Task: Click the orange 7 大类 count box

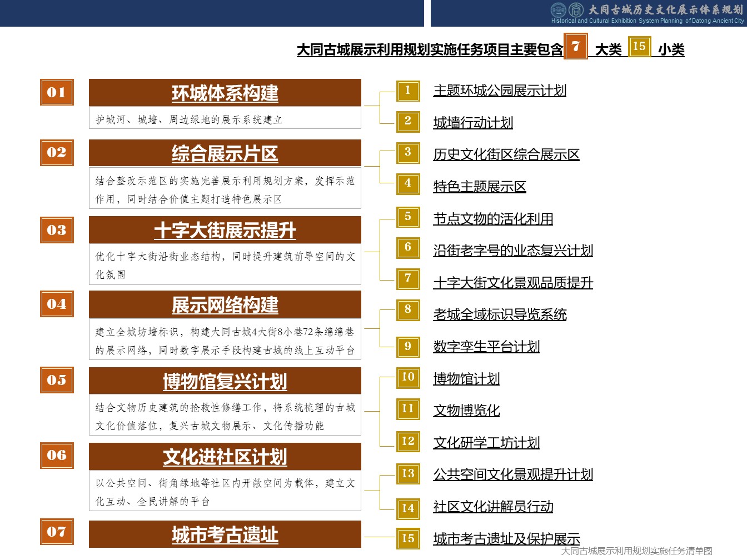Action: [x=576, y=47]
